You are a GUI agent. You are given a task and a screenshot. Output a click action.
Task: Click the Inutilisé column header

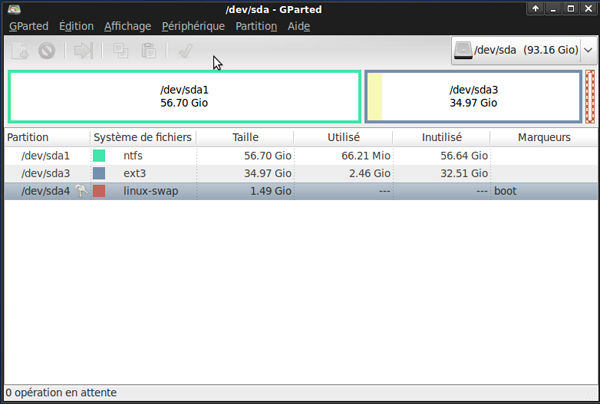(x=442, y=137)
